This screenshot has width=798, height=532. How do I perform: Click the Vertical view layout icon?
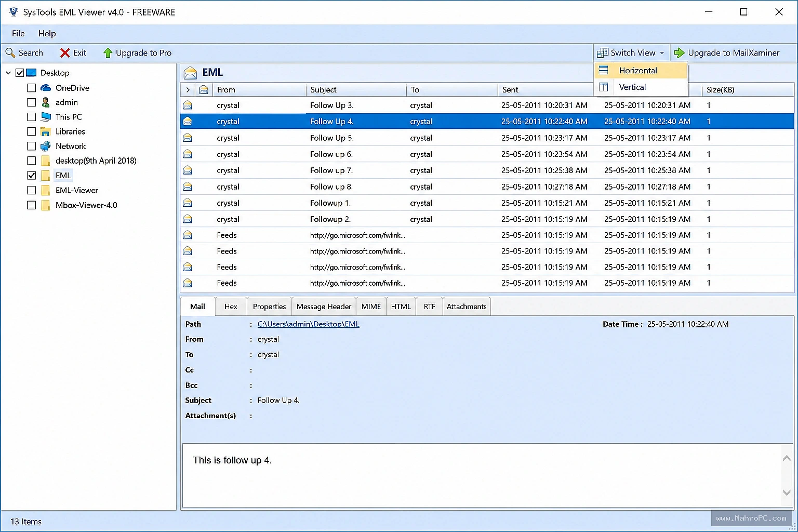(x=603, y=87)
